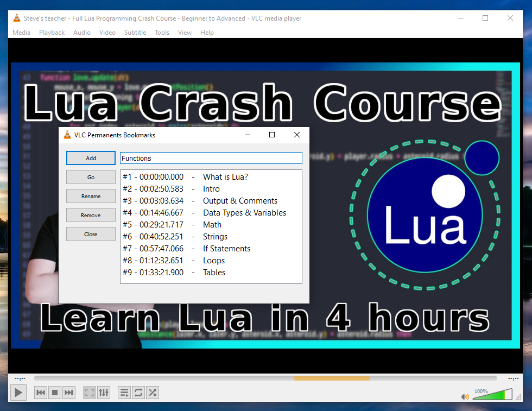The width and height of the screenshot is (532, 411).
Task: Open the Tools menu
Action: pyautogui.click(x=162, y=33)
